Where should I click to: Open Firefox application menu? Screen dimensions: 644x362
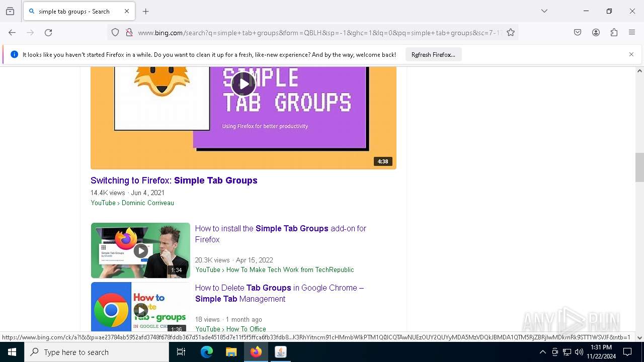click(x=632, y=33)
